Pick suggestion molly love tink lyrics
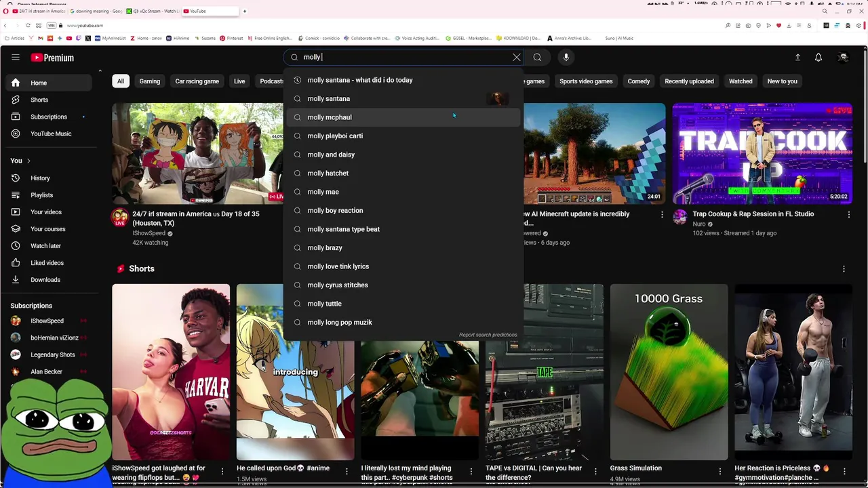 403,266
